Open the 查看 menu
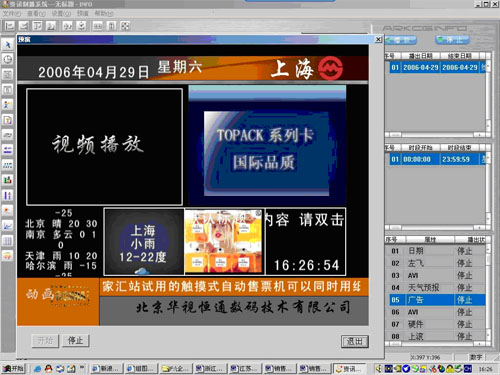The width and height of the screenshot is (500, 375). (36, 13)
